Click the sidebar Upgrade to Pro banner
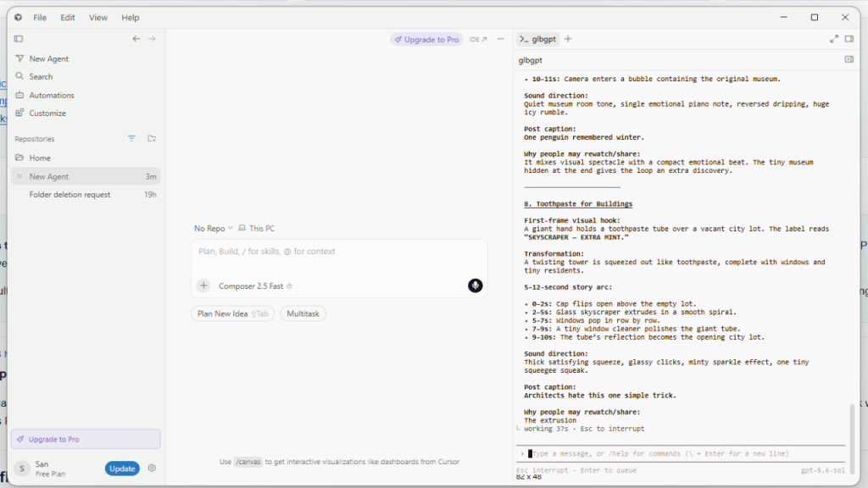This screenshot has height=488, width=868. click(86, 440)
